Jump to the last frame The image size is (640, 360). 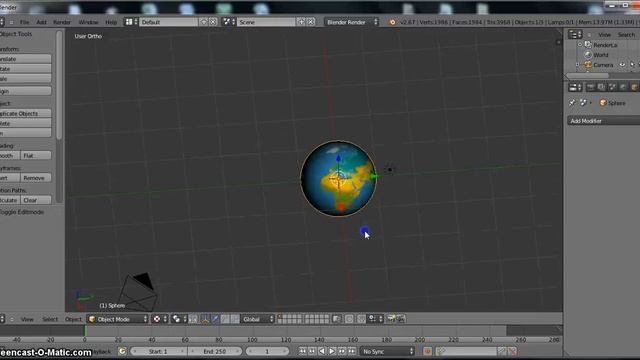point(352,351)
